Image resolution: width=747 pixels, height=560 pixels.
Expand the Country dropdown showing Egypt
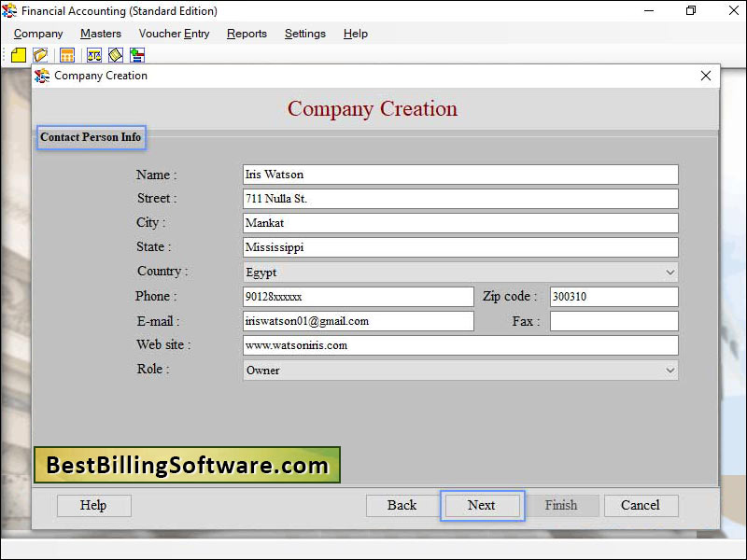pos(669,272)
